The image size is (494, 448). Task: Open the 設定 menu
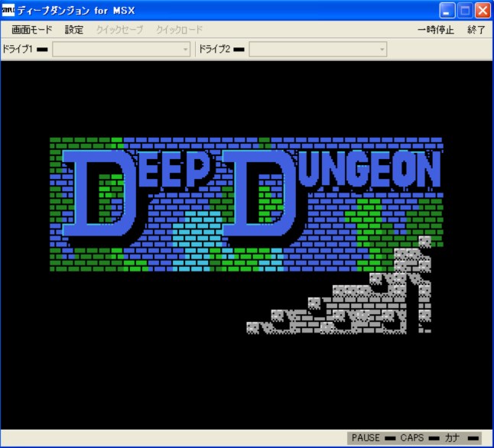pyautogui.click(x=74, y=30)
